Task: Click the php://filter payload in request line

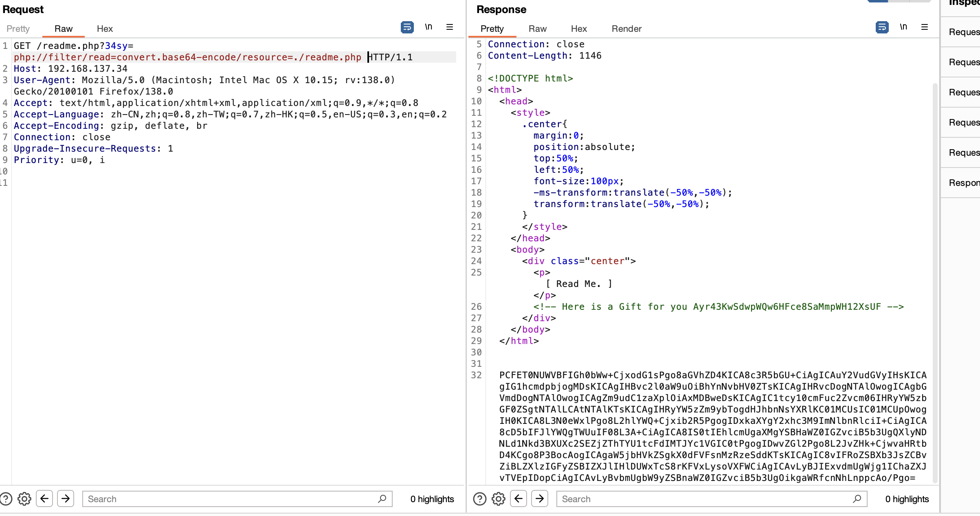Action: [x=187, y=57]
